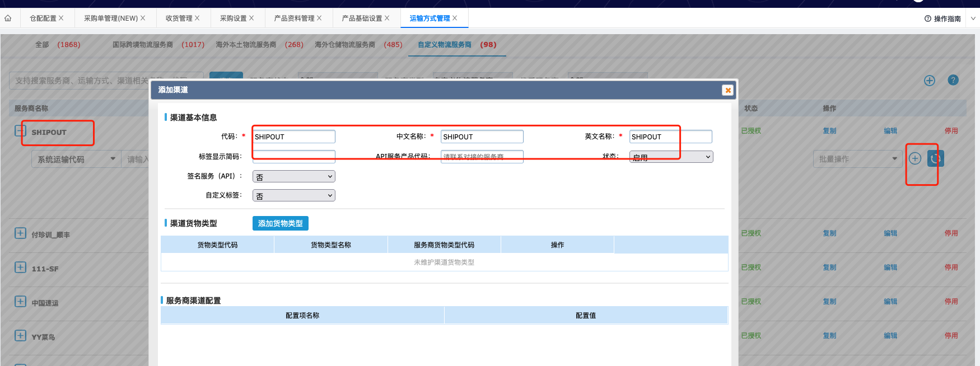This screenshot has width=980, height=366.
Task: Click the 添加货物类型 button
Action: click(x=281, y=223)
